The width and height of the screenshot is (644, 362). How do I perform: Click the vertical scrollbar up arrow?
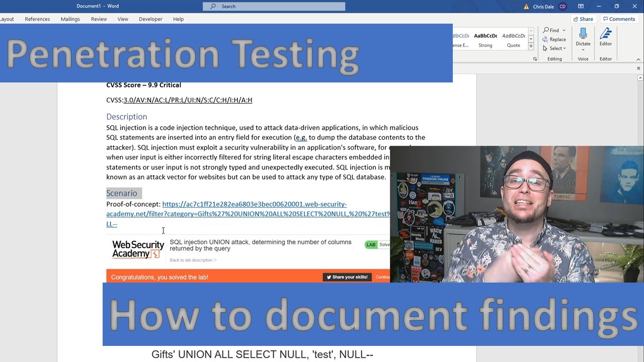640,78
